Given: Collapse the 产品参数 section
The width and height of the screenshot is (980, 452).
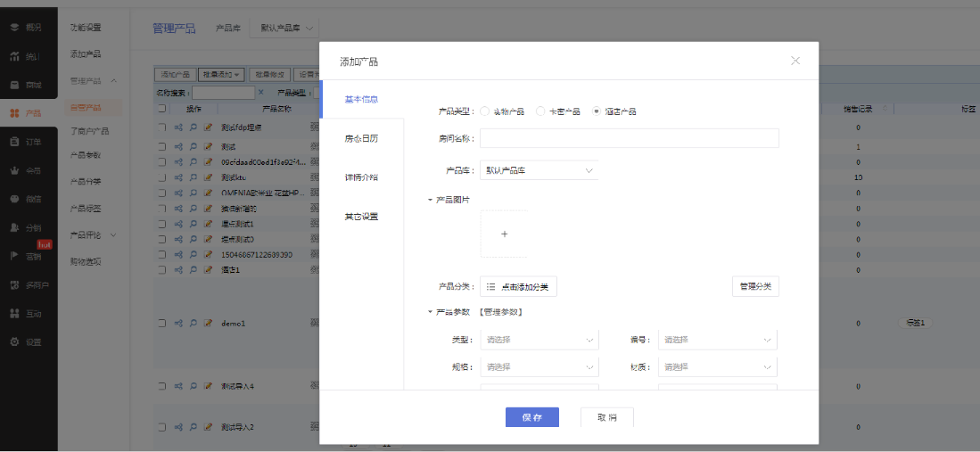Looking at the screenshot, I should point(430,312).
